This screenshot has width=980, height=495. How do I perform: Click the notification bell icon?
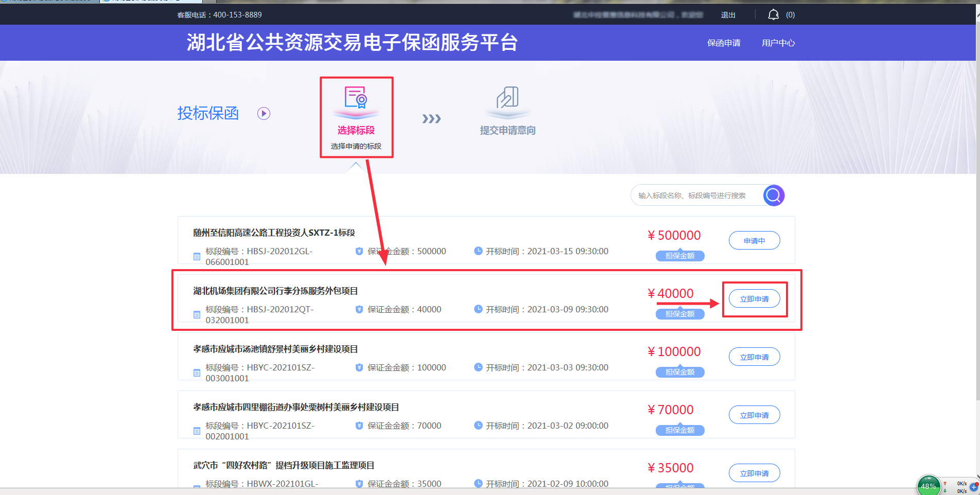pos(773,15)
